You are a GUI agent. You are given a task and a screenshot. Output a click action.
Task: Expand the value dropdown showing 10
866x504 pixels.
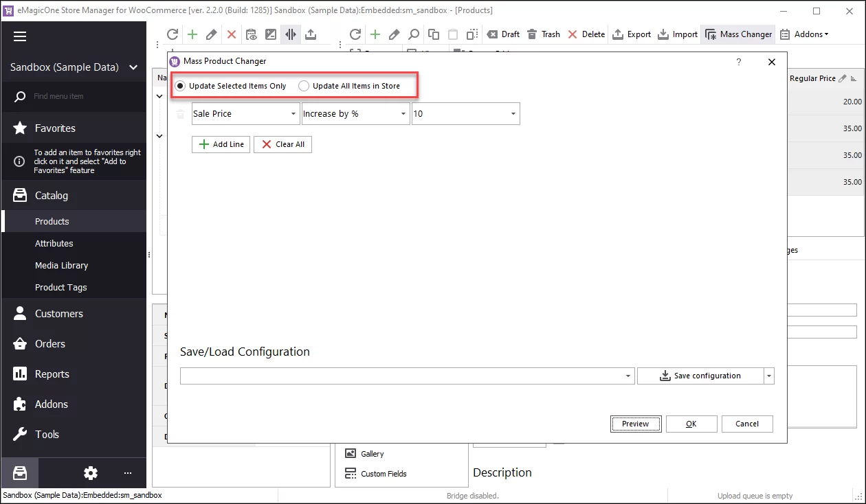[513, 114]
